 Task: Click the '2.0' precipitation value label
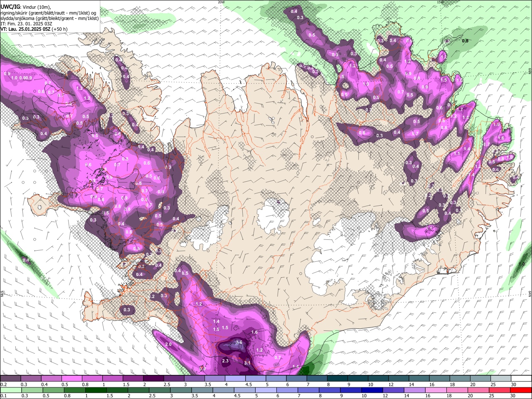coord(168,344)
